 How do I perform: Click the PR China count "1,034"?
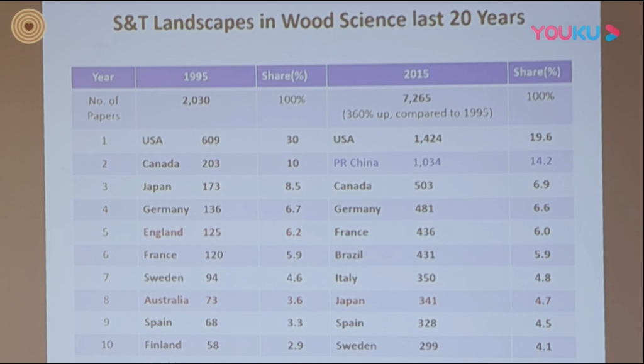coord(427,162)
